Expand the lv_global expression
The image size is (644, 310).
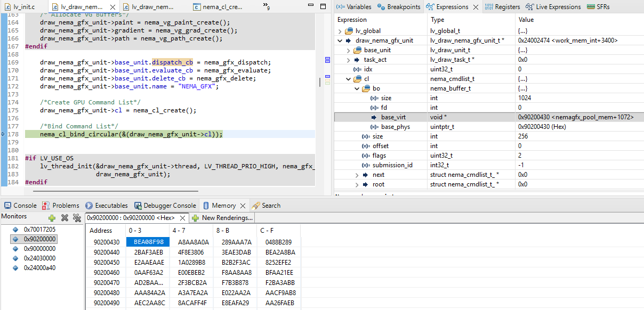(340, 31)
